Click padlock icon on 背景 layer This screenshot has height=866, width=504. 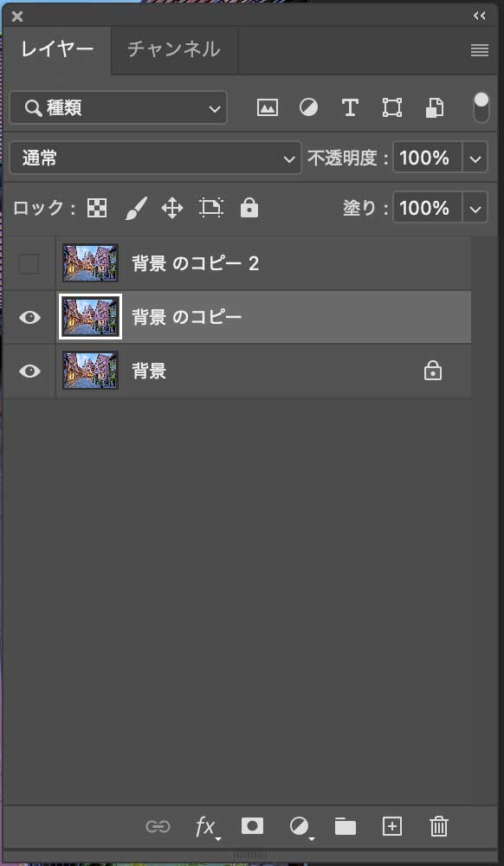click(433, 371)
